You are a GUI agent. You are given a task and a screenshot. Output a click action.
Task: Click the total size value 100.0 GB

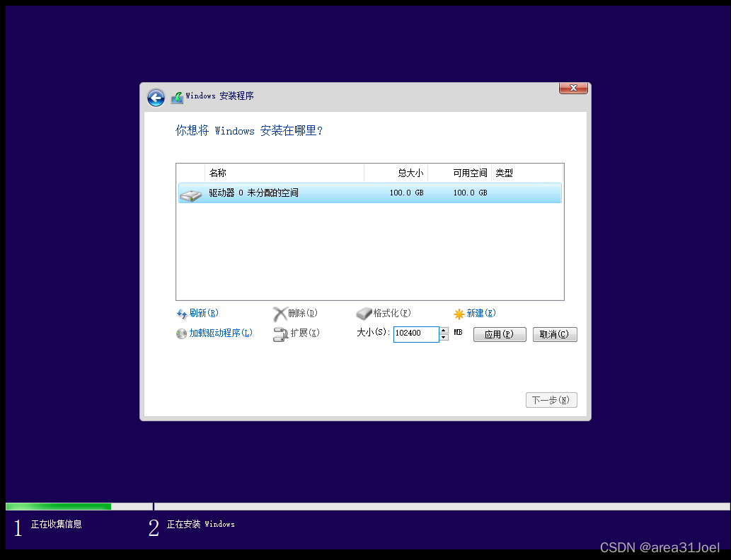(x=406, y=193)
